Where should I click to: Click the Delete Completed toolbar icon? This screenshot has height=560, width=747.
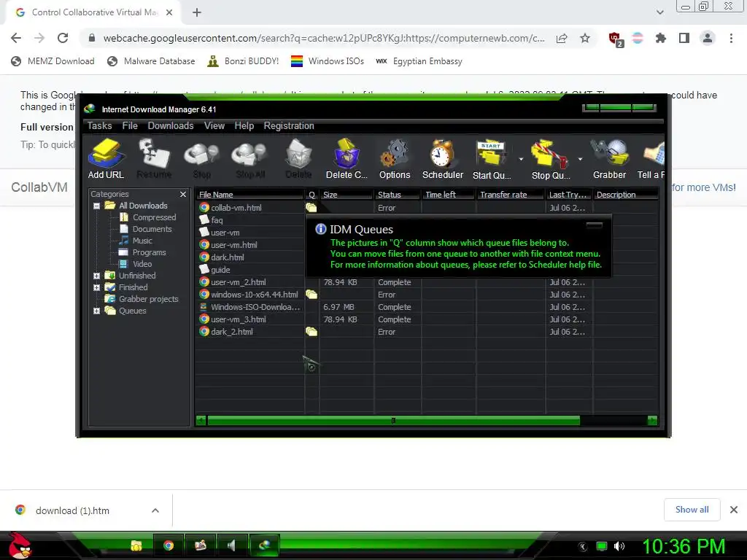point(347,159)
